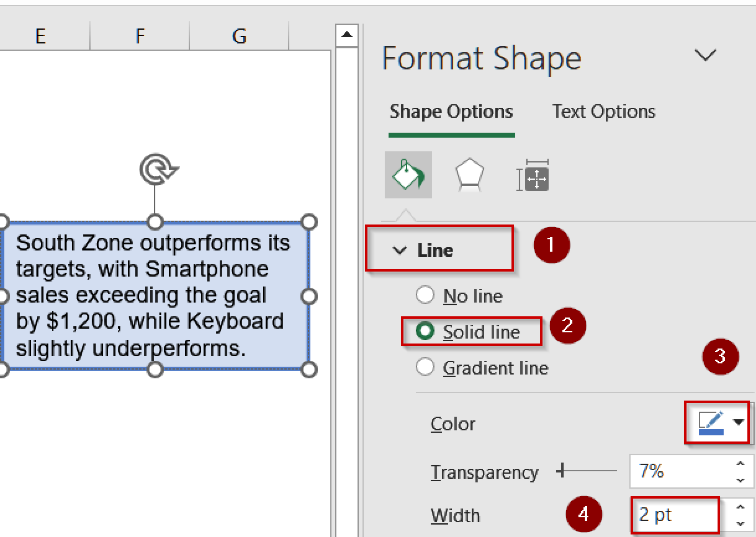756x537 pixels.
Task: Click the rotation handle above the text box
Action: [x=159, y=169]
